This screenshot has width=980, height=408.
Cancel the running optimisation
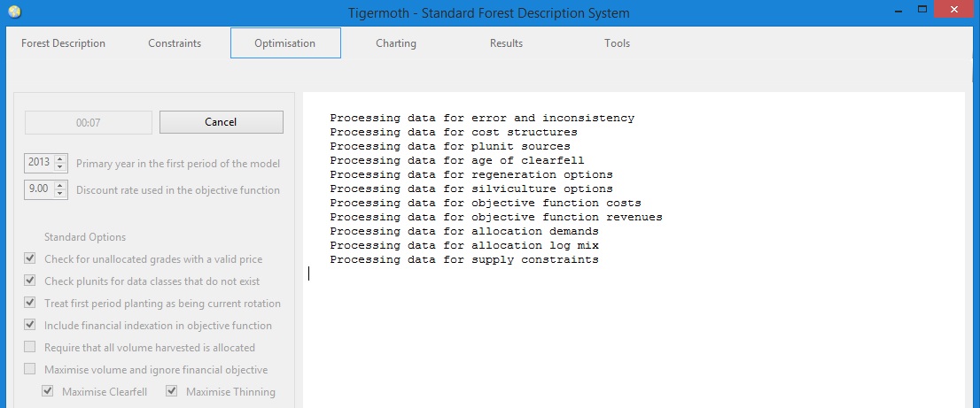click(222, 122)
